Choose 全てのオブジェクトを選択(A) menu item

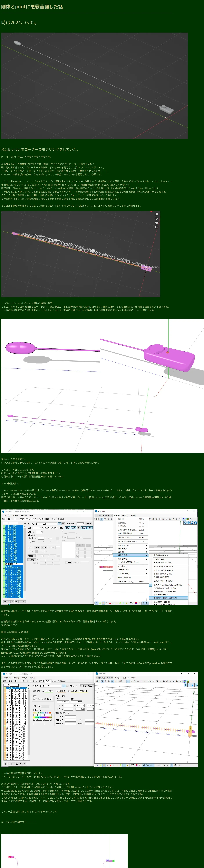pyautogui.click(x=131, y=530)
